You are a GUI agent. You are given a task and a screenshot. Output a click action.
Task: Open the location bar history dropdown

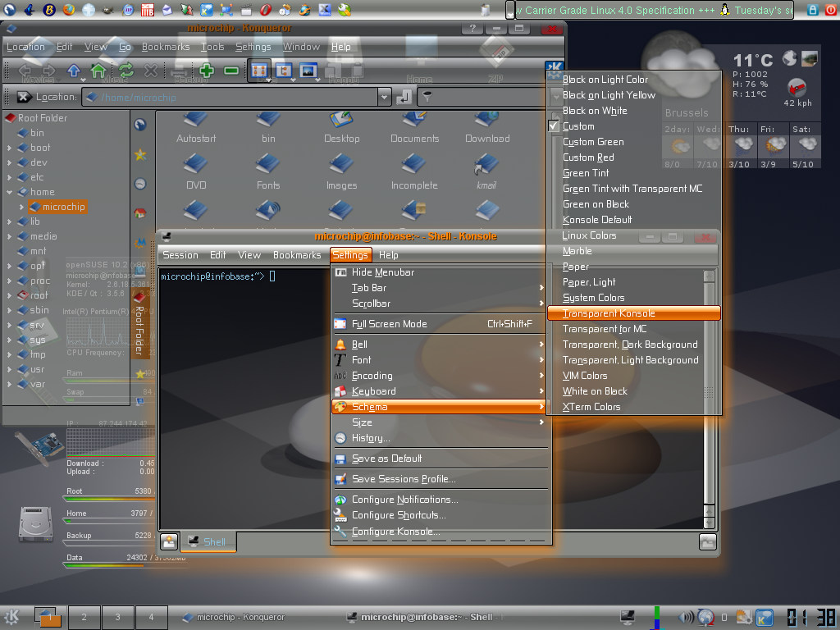(384, 97)
